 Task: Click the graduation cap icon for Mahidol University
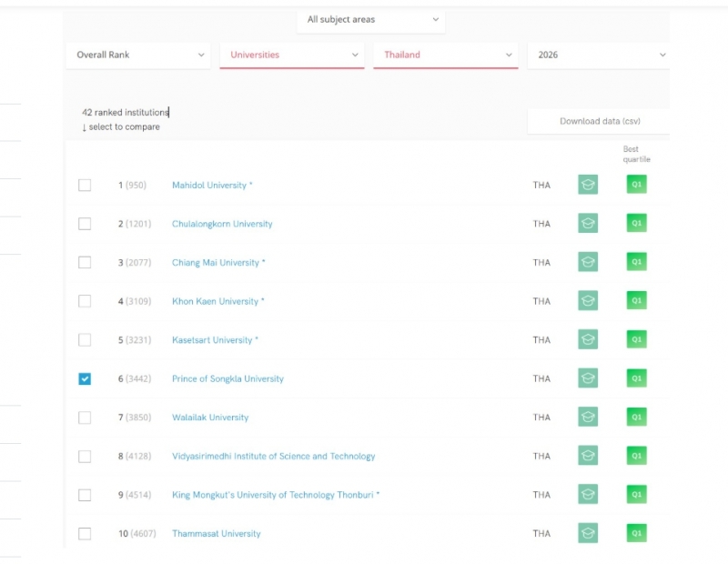point(588,185)
